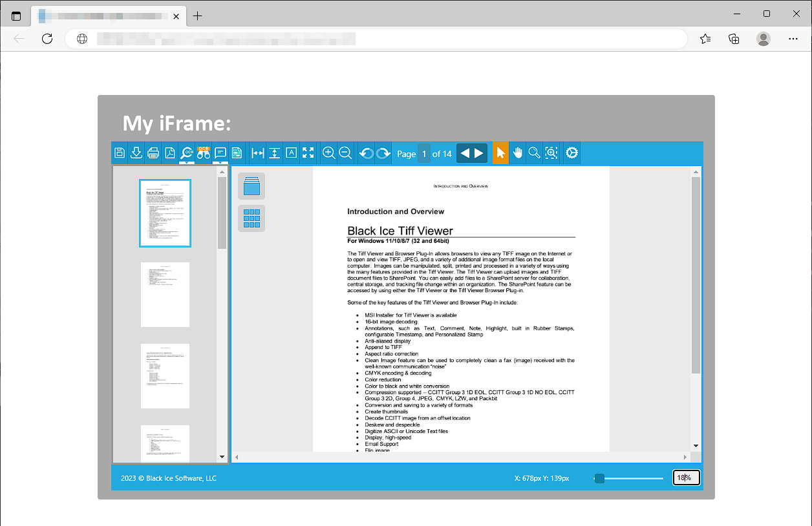Reload the page in the browser
The image size is (812, 526).
click(x=47, y=39)
